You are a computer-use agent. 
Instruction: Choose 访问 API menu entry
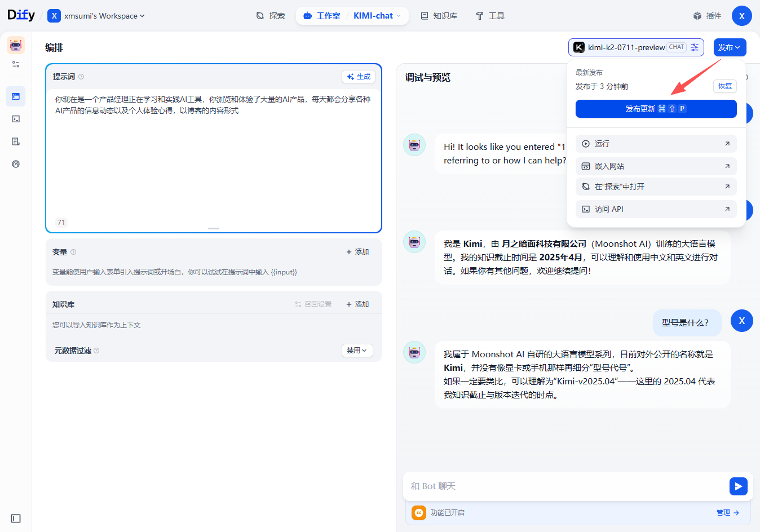click(x=656, y=209)
